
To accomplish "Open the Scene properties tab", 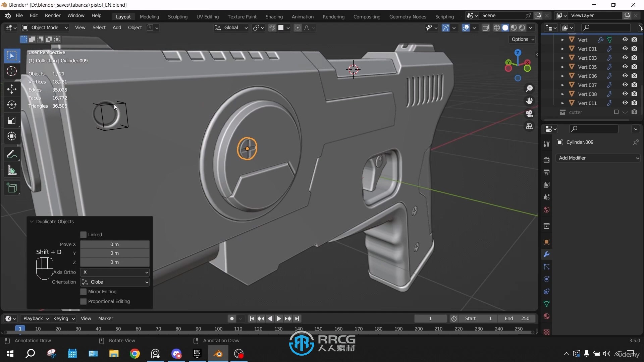I will (546, 197).
